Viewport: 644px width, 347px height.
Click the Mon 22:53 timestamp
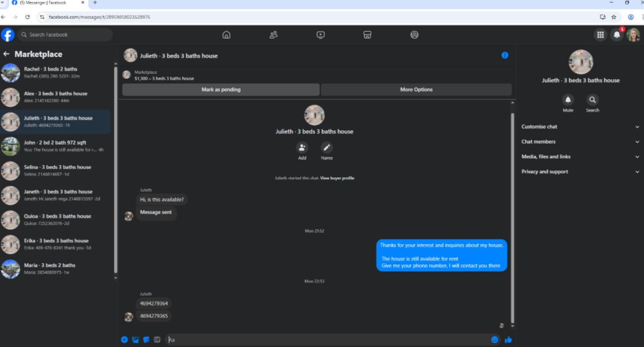coord(314,281)
